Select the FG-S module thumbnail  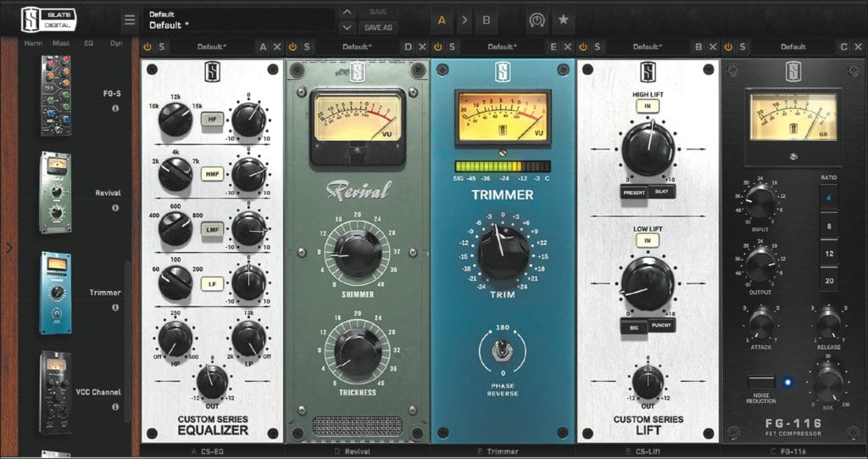56,95
